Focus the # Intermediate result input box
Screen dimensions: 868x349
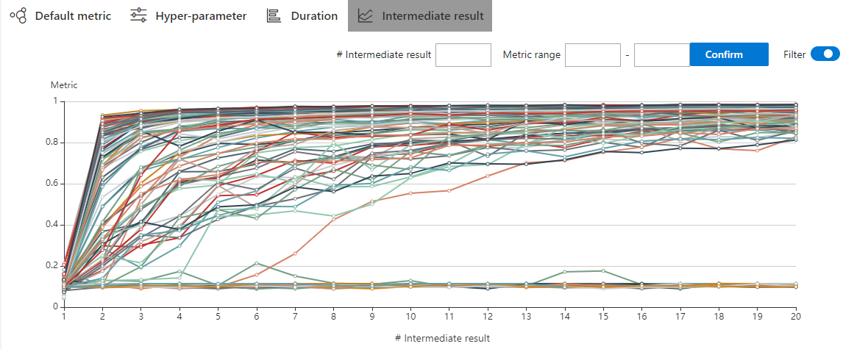tap(463, 55)
